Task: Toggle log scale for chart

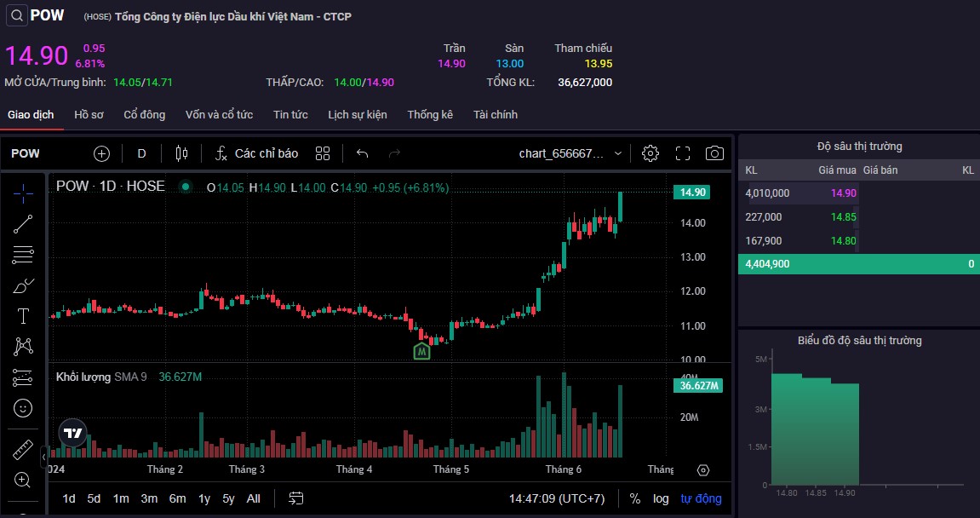Action: [x=661, y=498]
